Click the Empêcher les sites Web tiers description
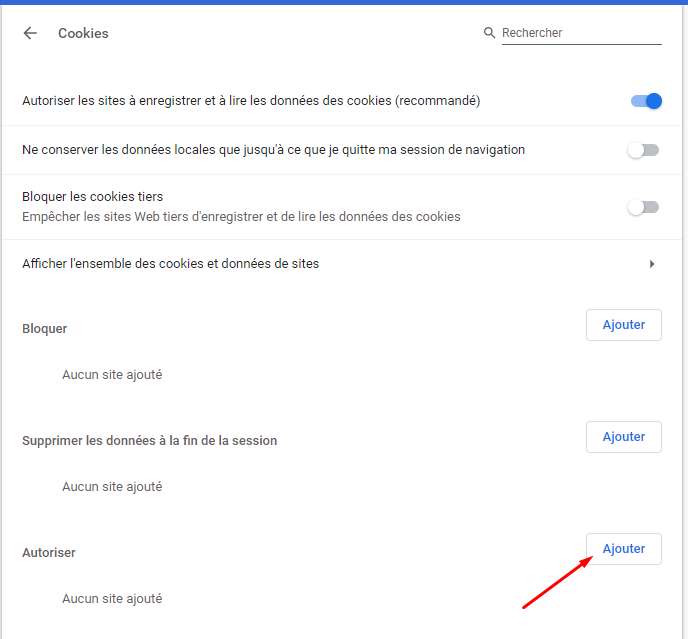 click(241, 217)
